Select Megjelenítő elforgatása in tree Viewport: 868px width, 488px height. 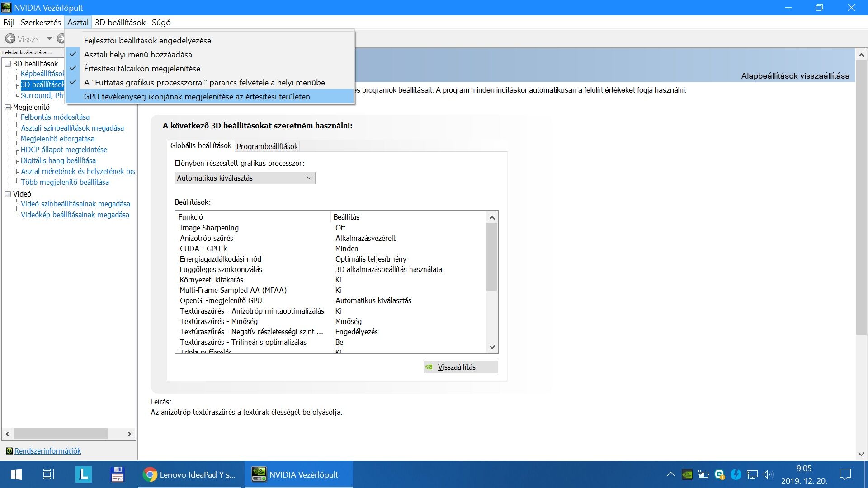(x=57, y=139)
